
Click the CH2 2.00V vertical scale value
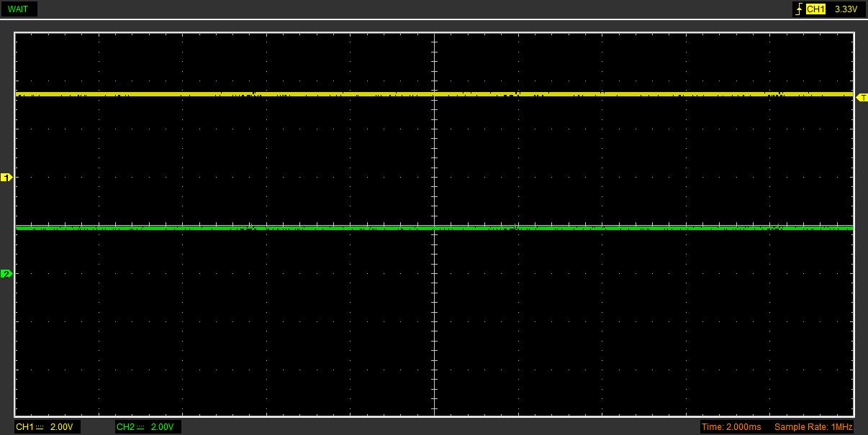pos(162,427)
